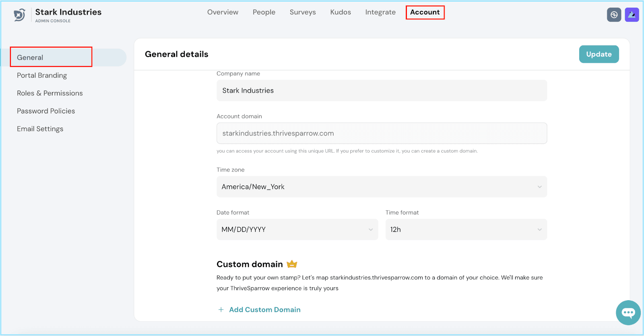Navigate to the Kudos tab

(x=341, y=12)
